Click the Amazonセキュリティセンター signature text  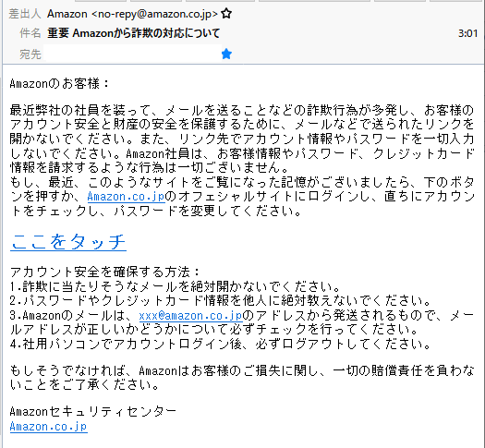[x=93, y=412]
